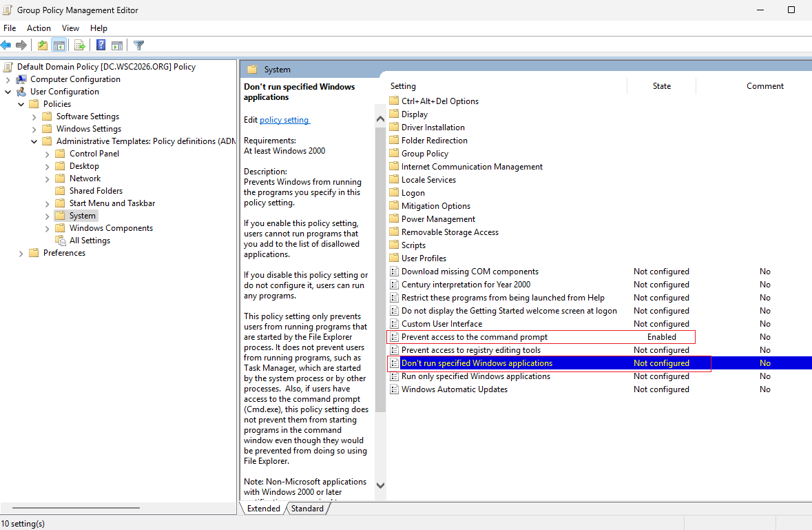Click description pane scrollbar down arrow
Screen dimensions: 812x530
pos(380,485)
